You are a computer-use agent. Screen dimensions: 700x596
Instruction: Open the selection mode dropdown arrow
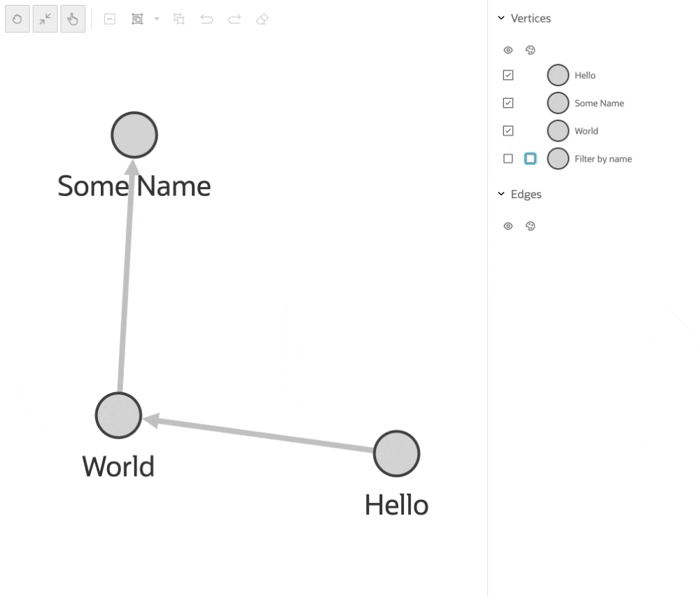coord(155,19)
